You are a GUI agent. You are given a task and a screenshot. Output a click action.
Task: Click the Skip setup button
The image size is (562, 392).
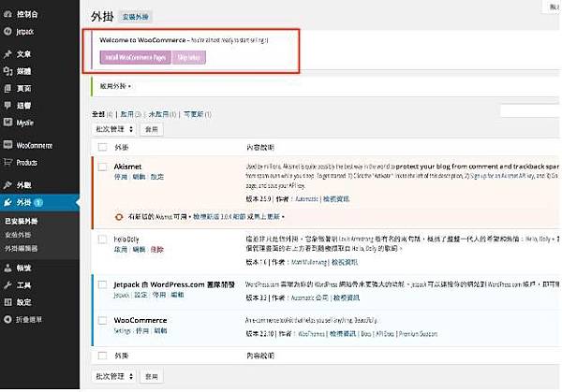189,57
